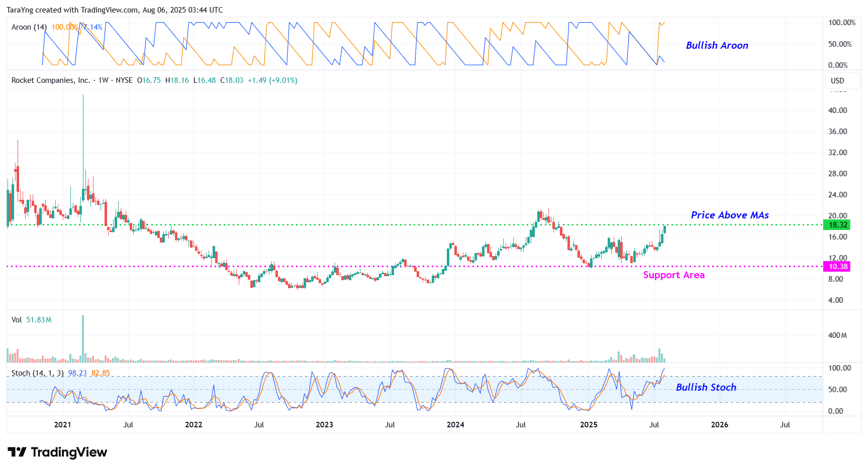This screenshot has width=868, height=471.
Task: Select the Price Above MAs annotation
Action: click(x=730, y=215)
